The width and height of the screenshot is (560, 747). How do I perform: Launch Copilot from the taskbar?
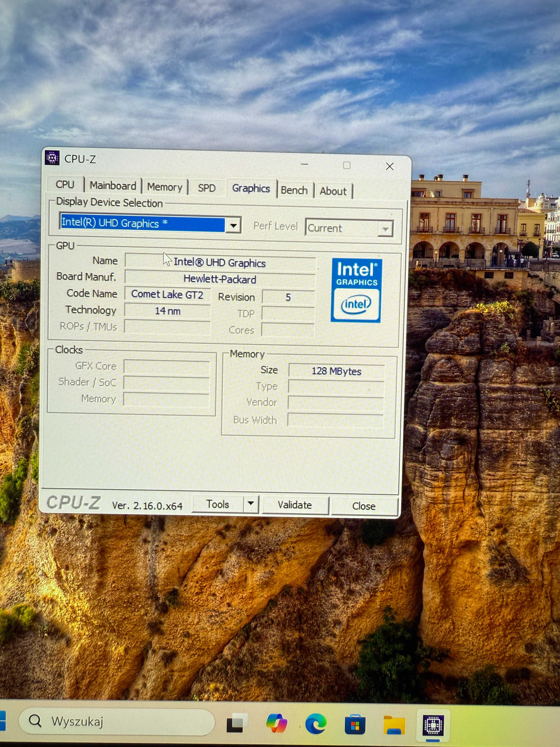pyautogui.click(x=276, y=723)
